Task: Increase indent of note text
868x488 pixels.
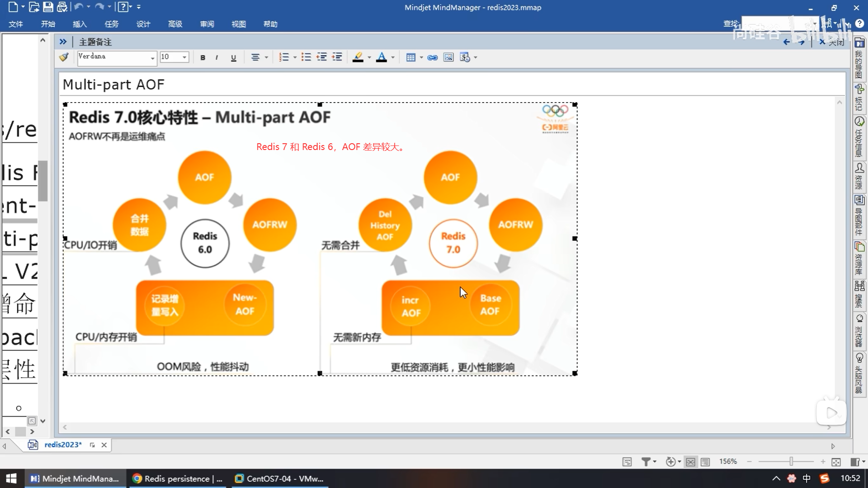Action: tap(337, 57)
